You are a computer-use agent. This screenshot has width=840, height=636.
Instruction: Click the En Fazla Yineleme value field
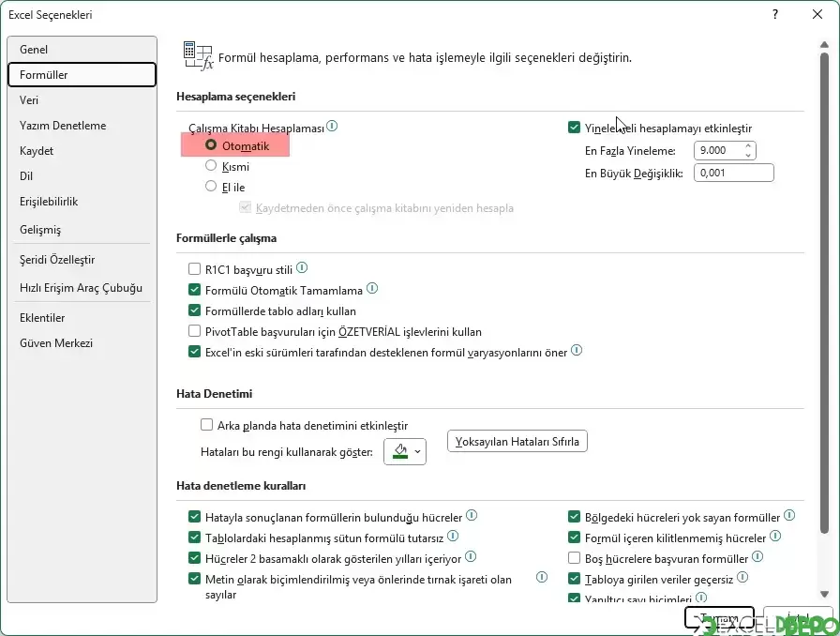point(718,150)
